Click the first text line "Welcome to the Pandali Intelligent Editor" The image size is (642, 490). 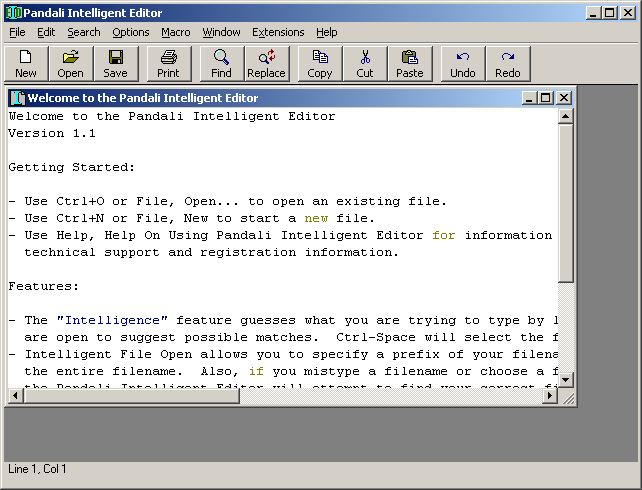[172, 117]
